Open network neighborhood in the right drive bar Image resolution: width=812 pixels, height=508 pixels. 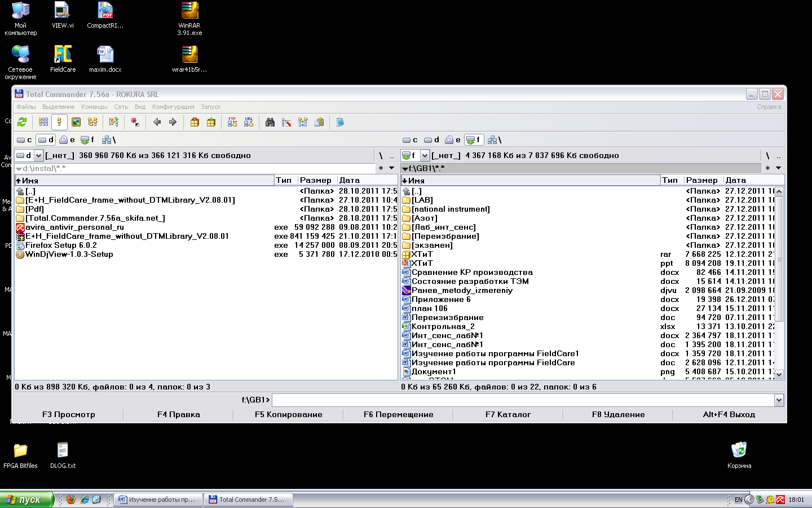pos(494,140)
